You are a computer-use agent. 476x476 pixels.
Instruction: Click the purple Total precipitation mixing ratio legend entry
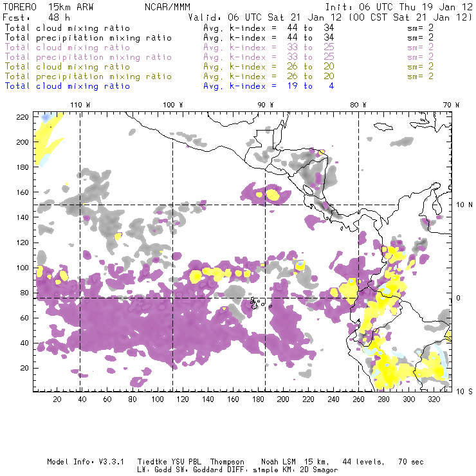coord(87,57)
